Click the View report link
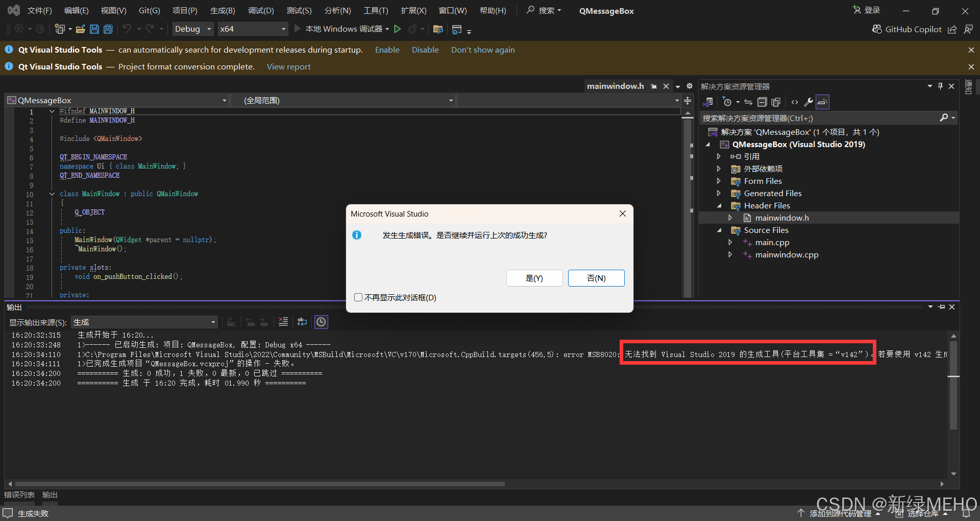Viewport: 980px width, 521px height. click(x=288, y=66)
